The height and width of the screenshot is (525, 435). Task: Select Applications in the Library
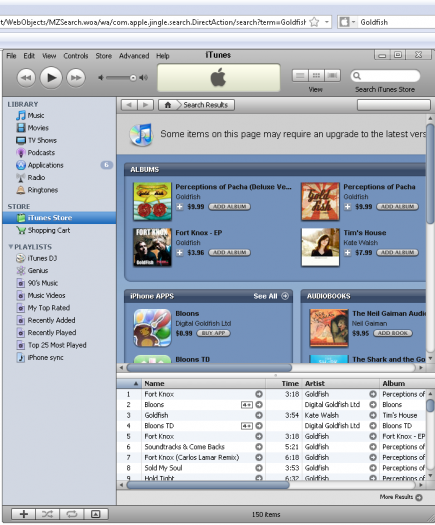(x=45, y=165)
